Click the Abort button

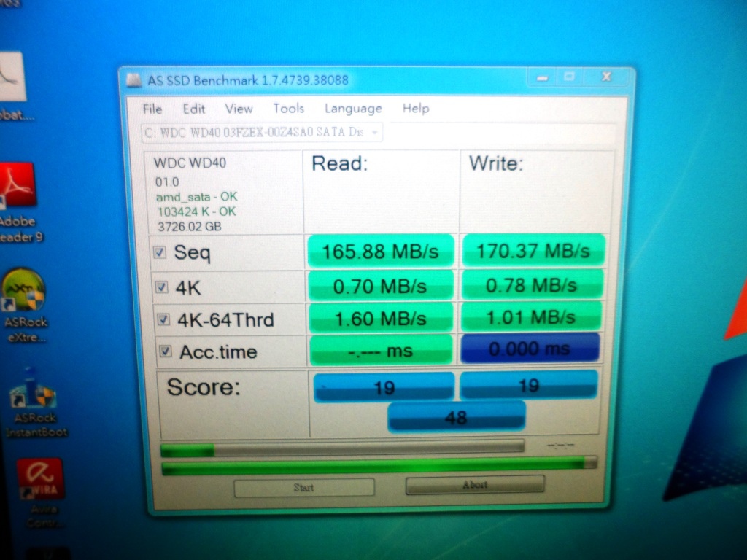(474, 485)
